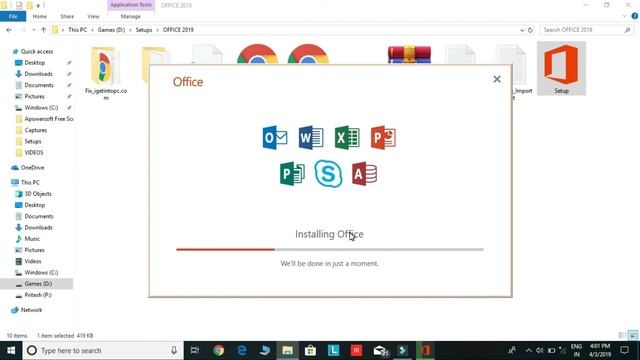Click This PC in address bar
The width and height of the screenshot is (640, 360).
click(x=78, y=30)
